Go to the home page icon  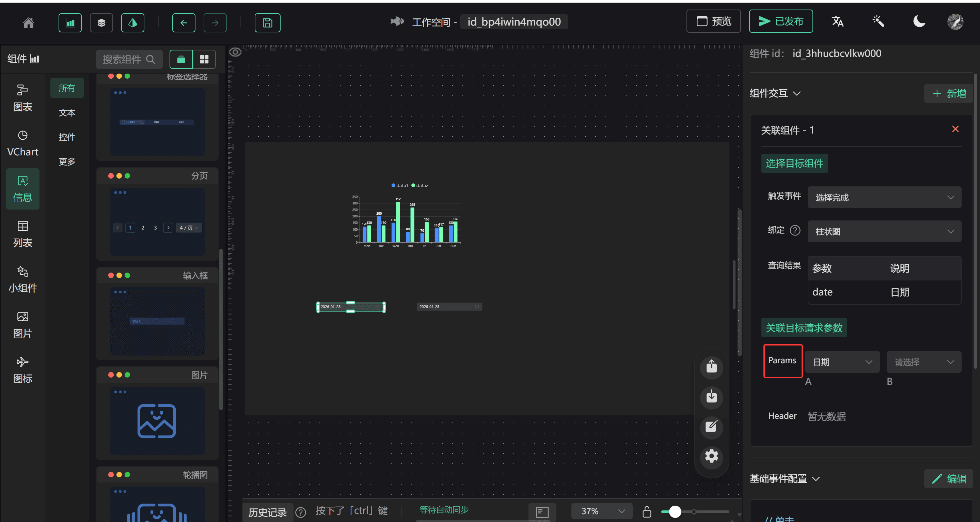pos(29,23)
